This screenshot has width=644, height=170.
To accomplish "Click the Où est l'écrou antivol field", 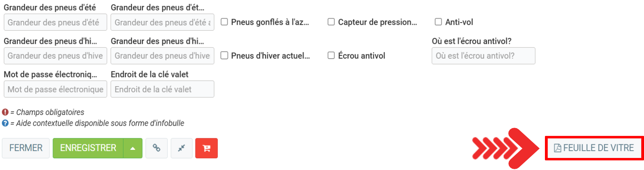I will tap(483, 56).
